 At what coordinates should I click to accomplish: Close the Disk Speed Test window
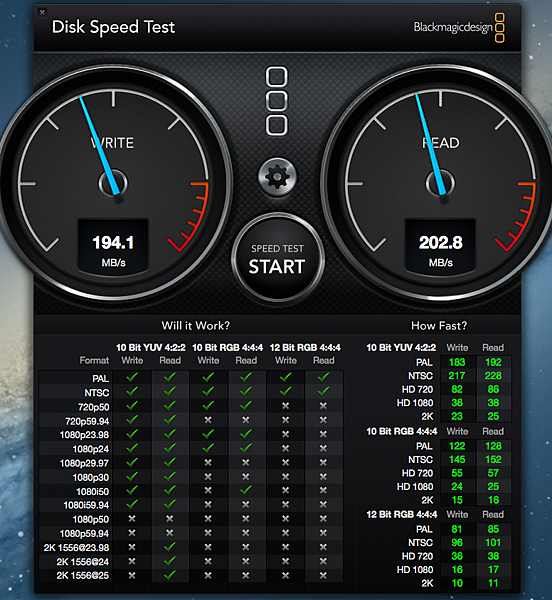pos(42,12)
